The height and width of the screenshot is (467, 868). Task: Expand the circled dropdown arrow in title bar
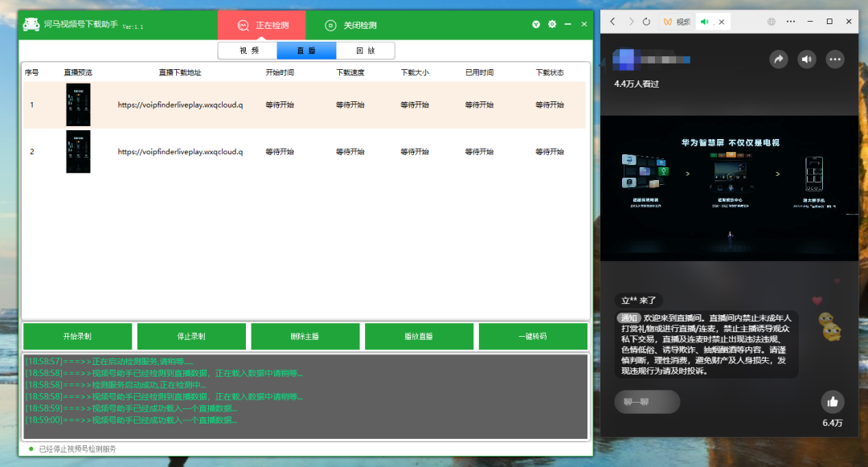point(536,25)
